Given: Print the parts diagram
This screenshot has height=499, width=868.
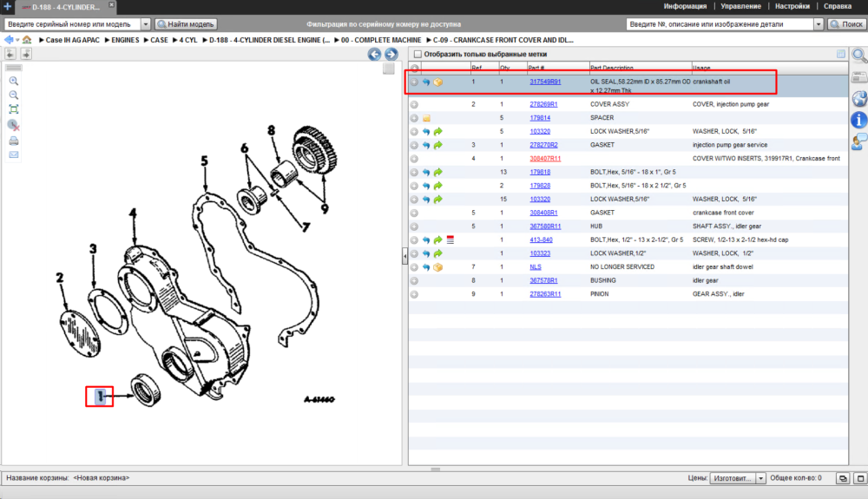Looking at the screenshot, I should 14,141.
